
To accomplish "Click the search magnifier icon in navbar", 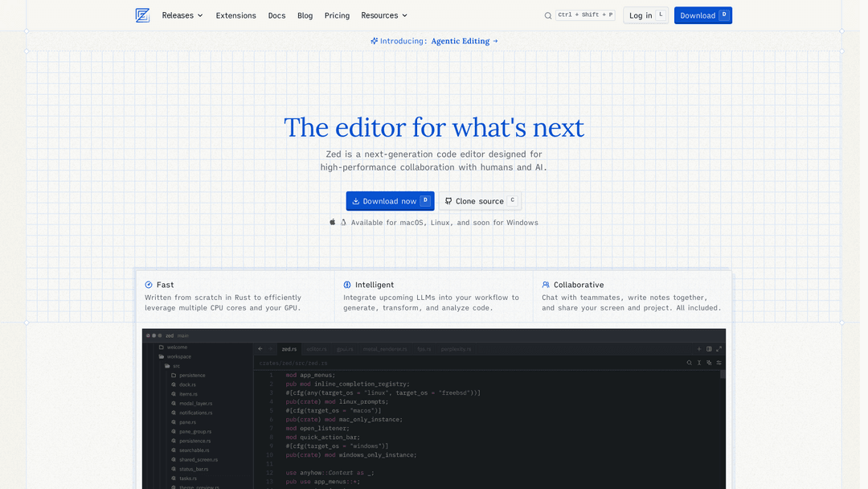I will pyautogui.click(x=548, y=15).
